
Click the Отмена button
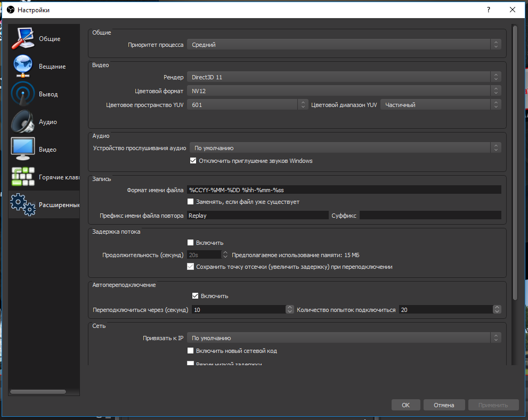click(x=443, y=405)
